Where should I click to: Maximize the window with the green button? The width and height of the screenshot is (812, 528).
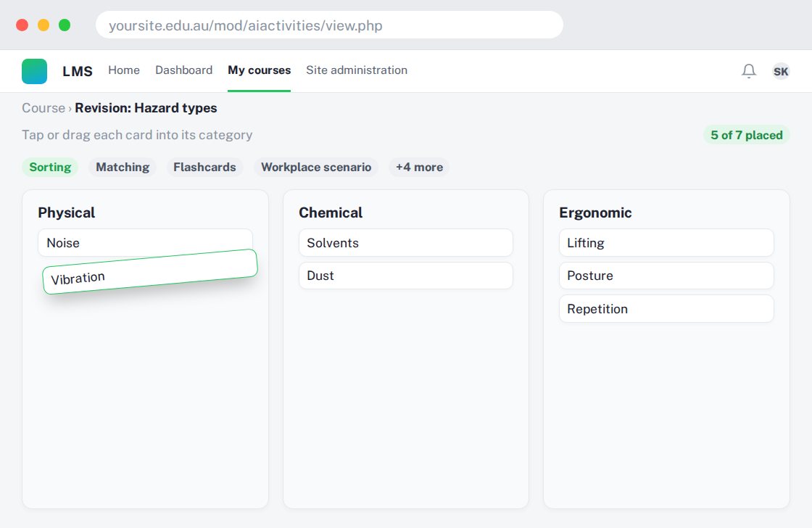[x=65, y=25]
